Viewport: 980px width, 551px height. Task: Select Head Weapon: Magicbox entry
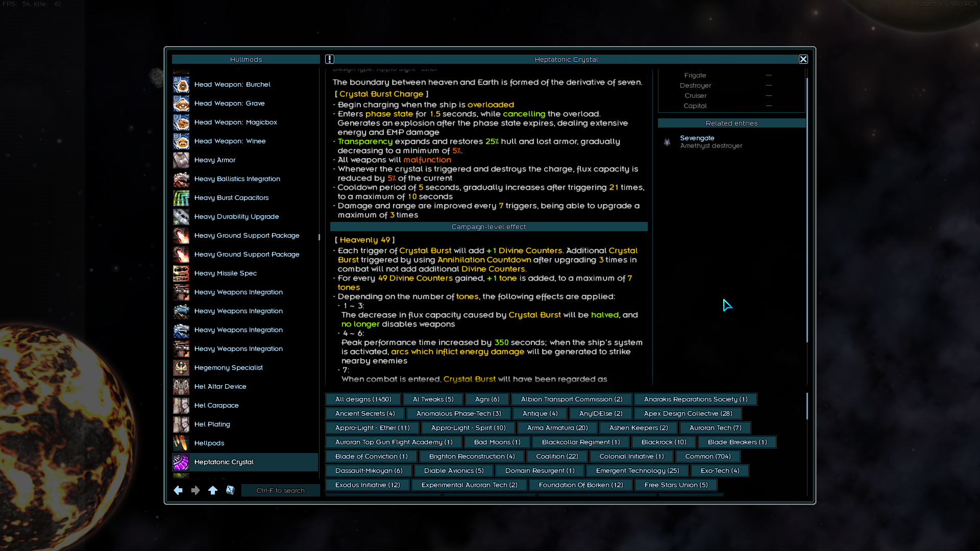click(235, 122)
